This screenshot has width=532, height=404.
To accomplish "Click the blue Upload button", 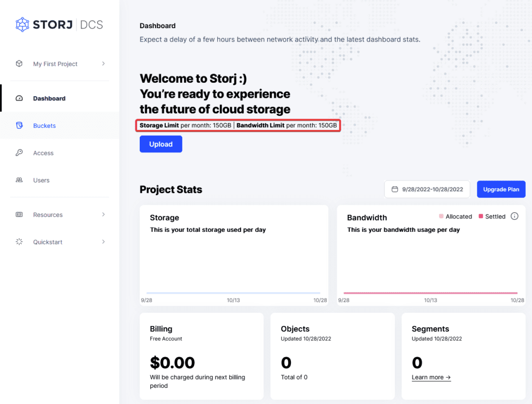I will pos(161,144).
